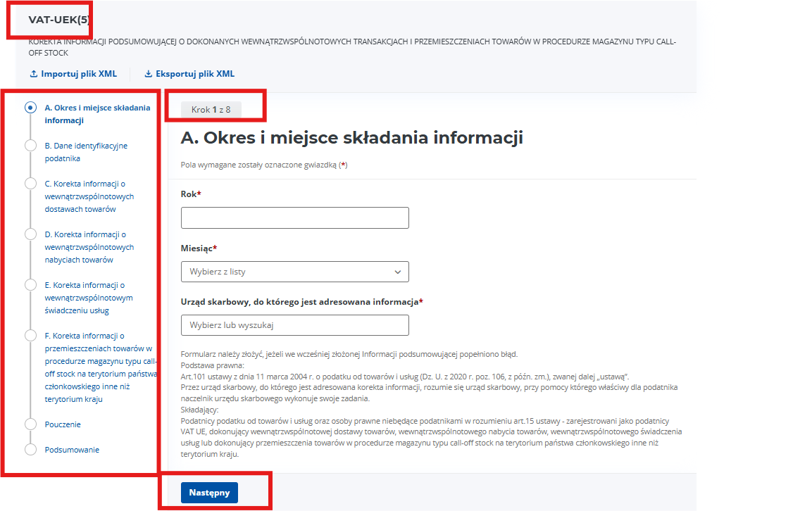Select step B circle marker in sidebar
Viewport: 812px width, 511px height.
30,146
